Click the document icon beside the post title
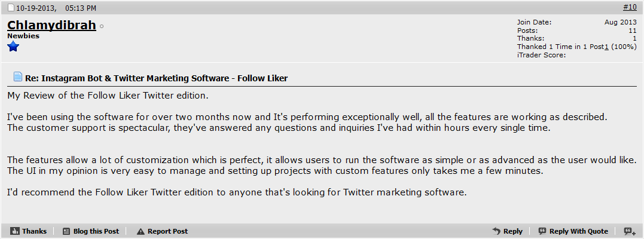The width and height of the screenshot is (644, 239). [18, 76]
